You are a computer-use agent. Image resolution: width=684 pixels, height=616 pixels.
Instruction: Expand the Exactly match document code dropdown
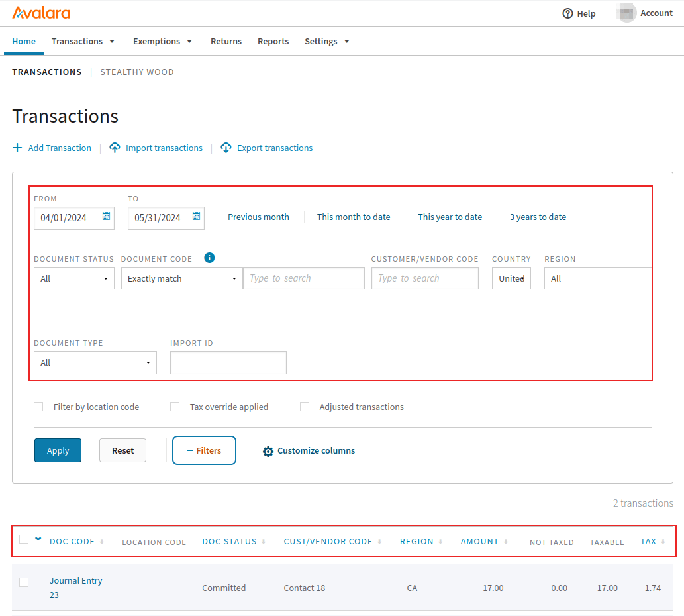pyautogui.click(x=181, y=278)
